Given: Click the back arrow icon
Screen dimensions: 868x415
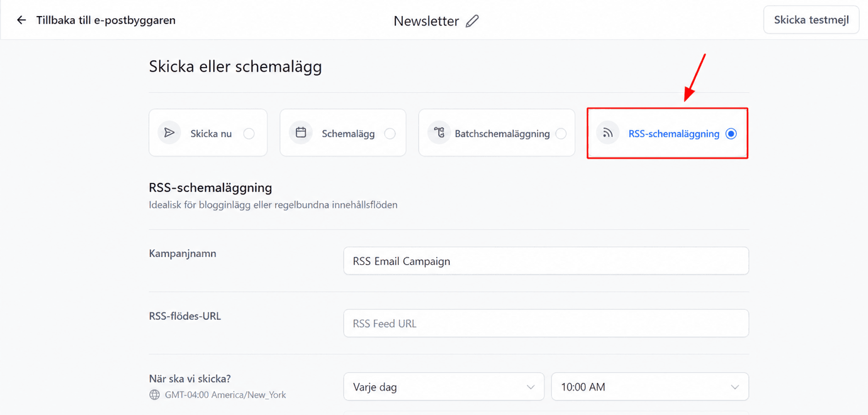Looking at the screenshot, I should pos(21,20).
